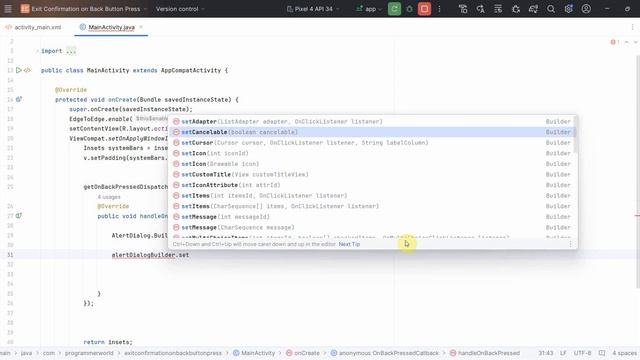Click the error stripe mark on right edge
The image size is (640, 360).
(637, 216)
